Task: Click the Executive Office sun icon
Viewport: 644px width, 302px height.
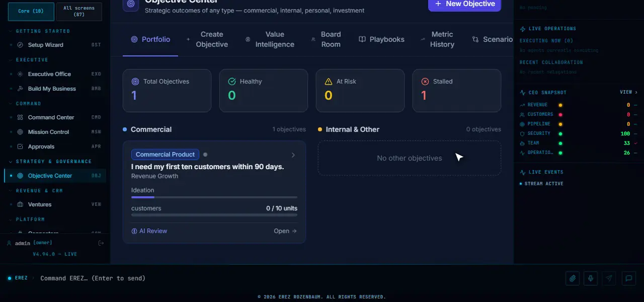Action: tap(20, 74)
